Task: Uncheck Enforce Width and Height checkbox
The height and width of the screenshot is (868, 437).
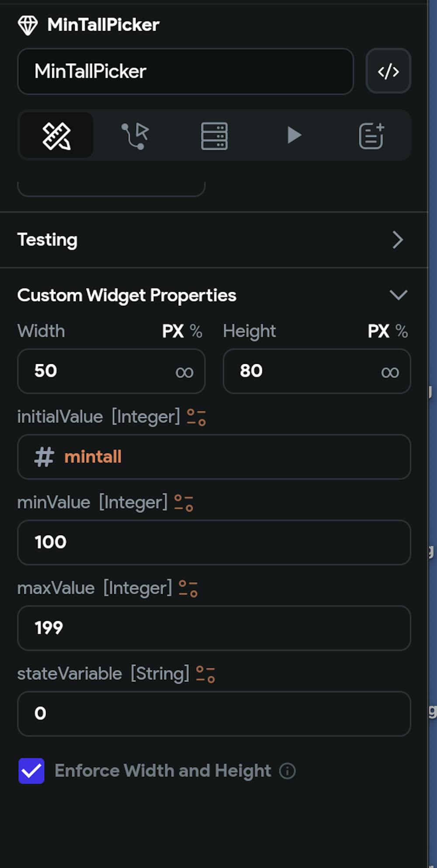Action: [31, 771]
